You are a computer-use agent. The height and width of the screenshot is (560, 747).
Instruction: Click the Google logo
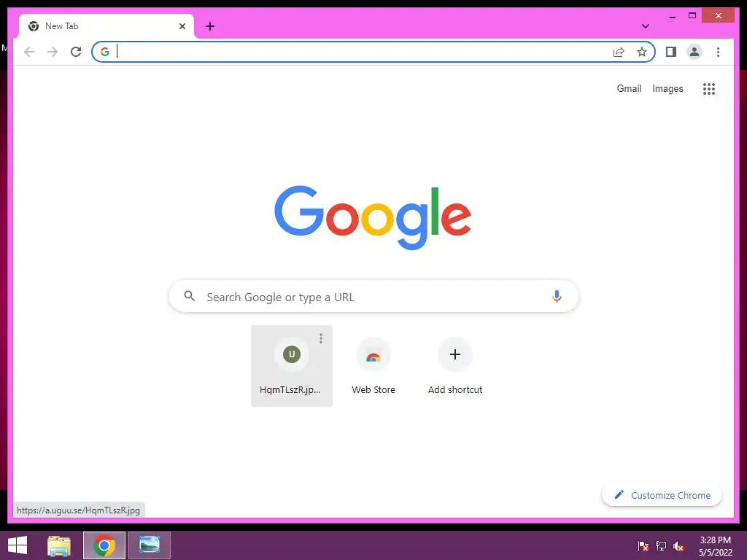pos(373,217)
